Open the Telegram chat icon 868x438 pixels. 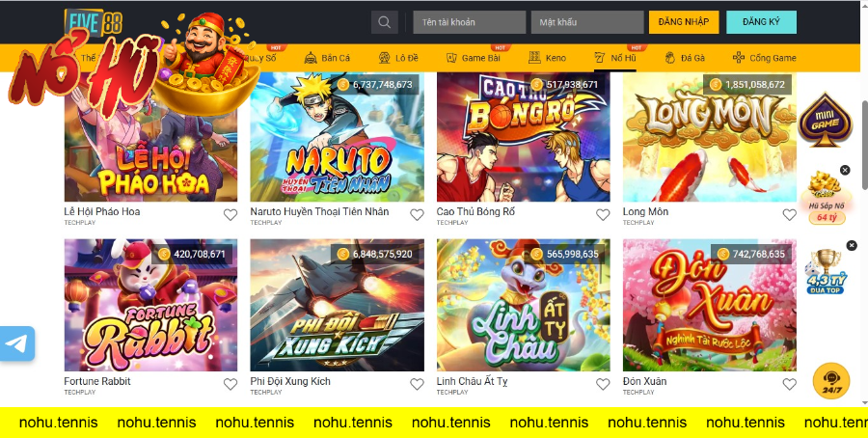pyautogui.click(x=16, y=343)
